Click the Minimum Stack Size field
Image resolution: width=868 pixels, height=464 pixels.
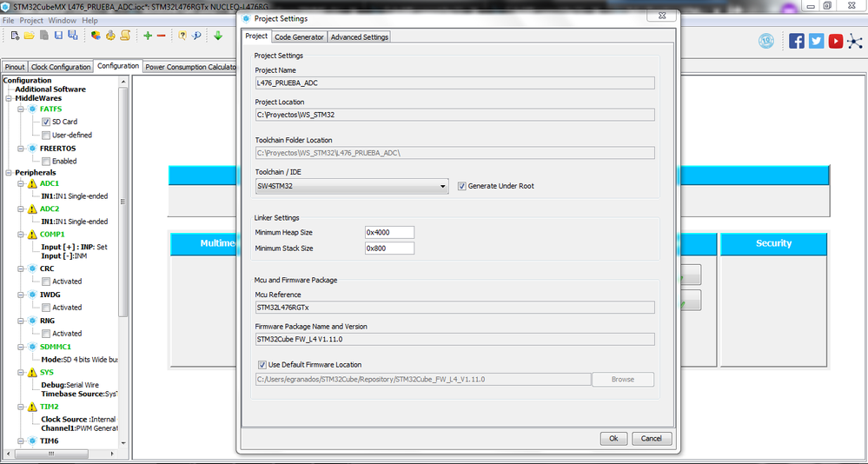pyautogui.click(x=389, y=249)
